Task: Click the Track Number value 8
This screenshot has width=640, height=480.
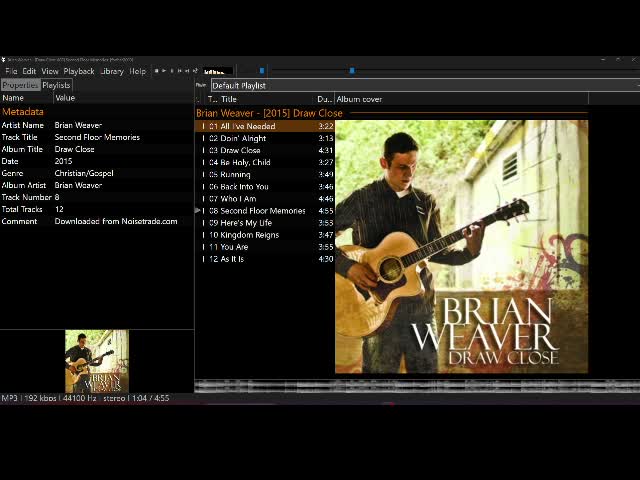Action: 57,197
